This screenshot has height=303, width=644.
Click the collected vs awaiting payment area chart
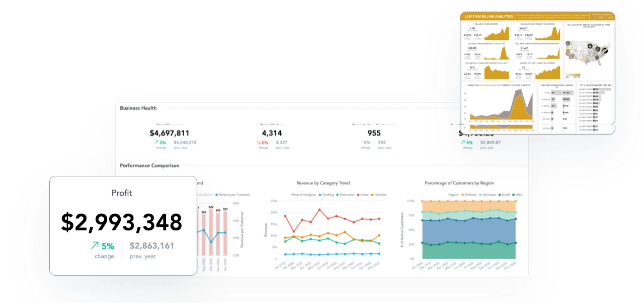[501, 105]
